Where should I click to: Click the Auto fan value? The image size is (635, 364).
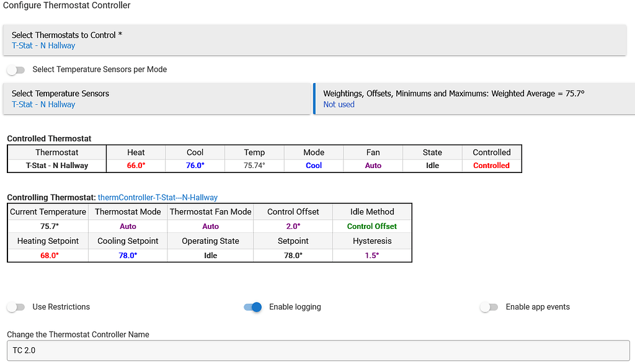point(373,165)
